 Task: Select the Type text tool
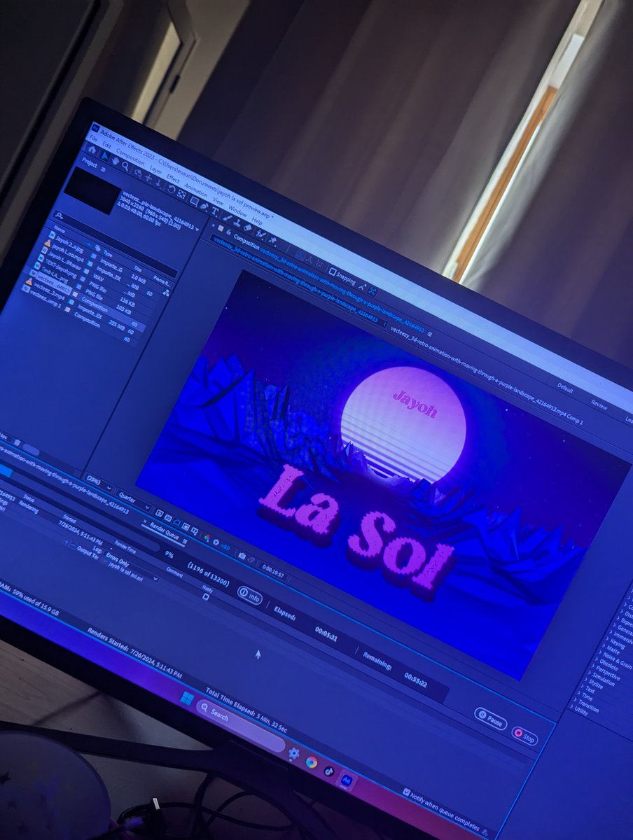pyautogui.click(x=215, y=211)
